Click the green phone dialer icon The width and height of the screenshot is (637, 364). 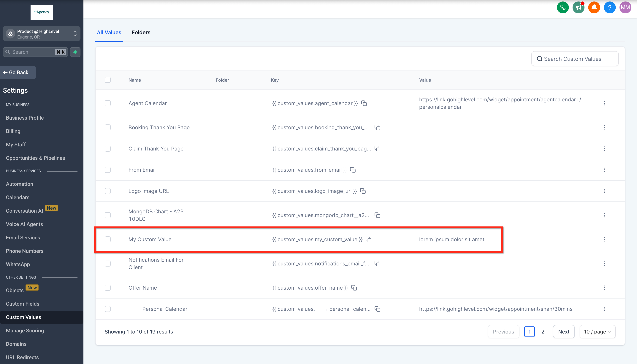click(563, 7)
